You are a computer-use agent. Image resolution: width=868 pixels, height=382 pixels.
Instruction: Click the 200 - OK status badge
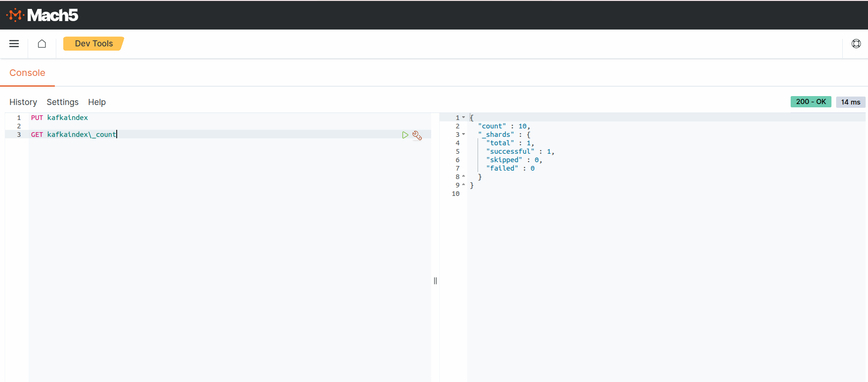tap(810, 102)
